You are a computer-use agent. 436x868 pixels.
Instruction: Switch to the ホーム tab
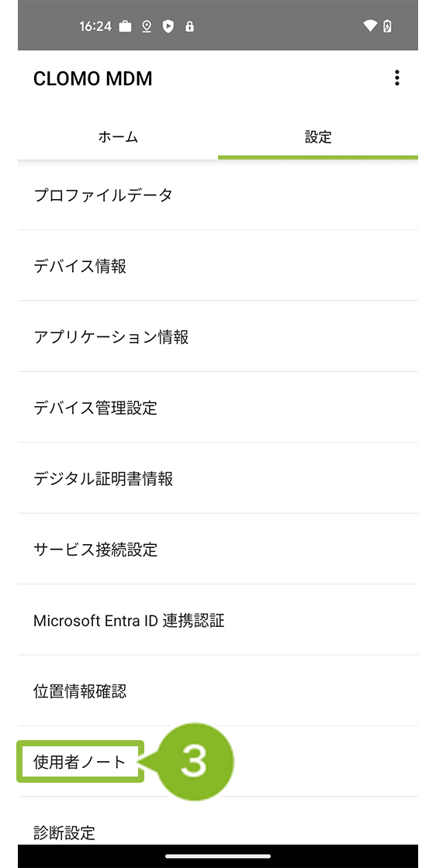coord(118,136)
